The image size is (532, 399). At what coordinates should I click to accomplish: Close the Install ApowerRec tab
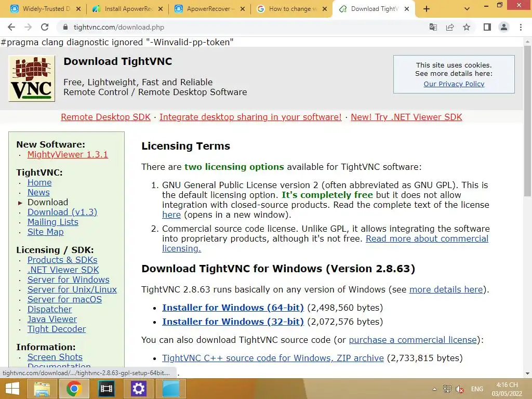[161, 9]
